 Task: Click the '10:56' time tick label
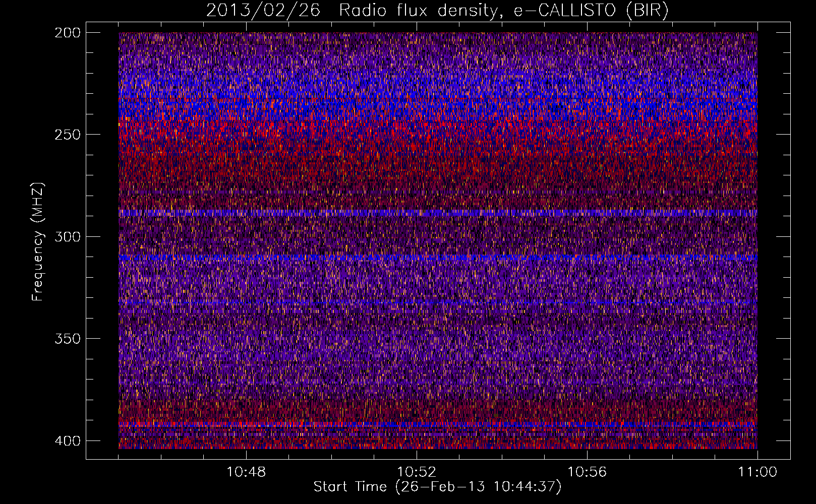click(587, 472)
